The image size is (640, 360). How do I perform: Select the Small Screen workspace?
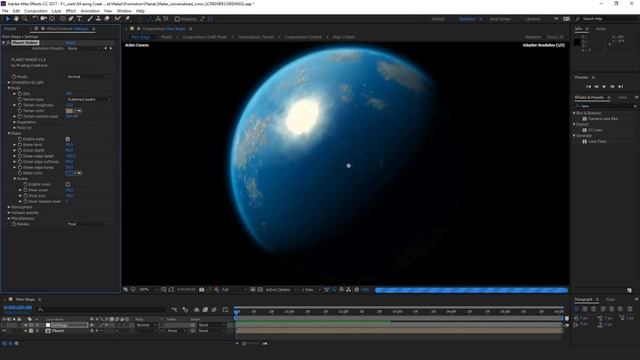[x=500, y=19]
